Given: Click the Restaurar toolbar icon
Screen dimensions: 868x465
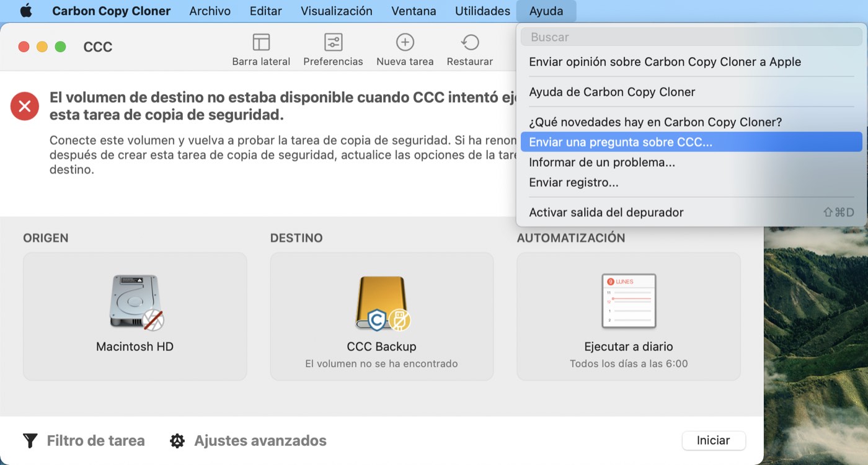Looking at the screenshot, I should pos(470,42).
